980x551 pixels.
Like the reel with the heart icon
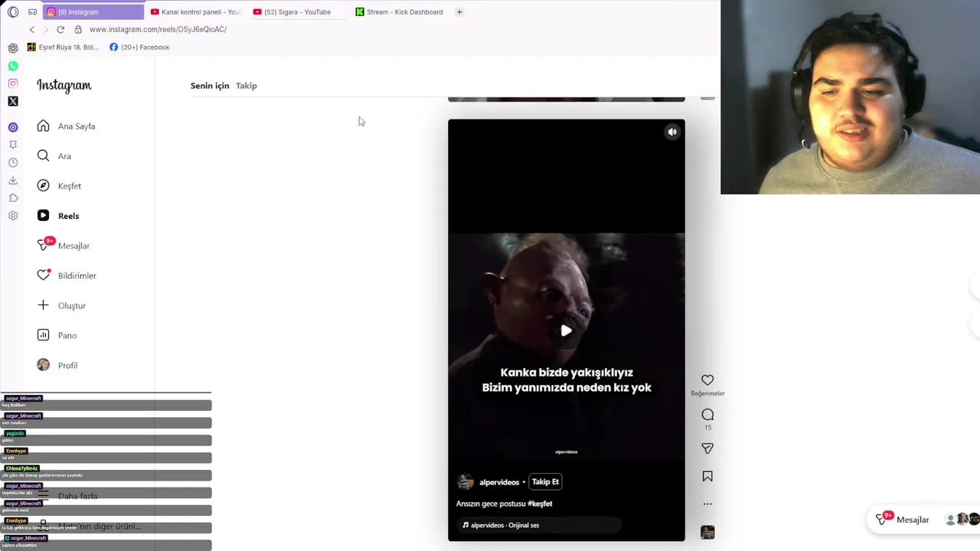click(707, 380)
